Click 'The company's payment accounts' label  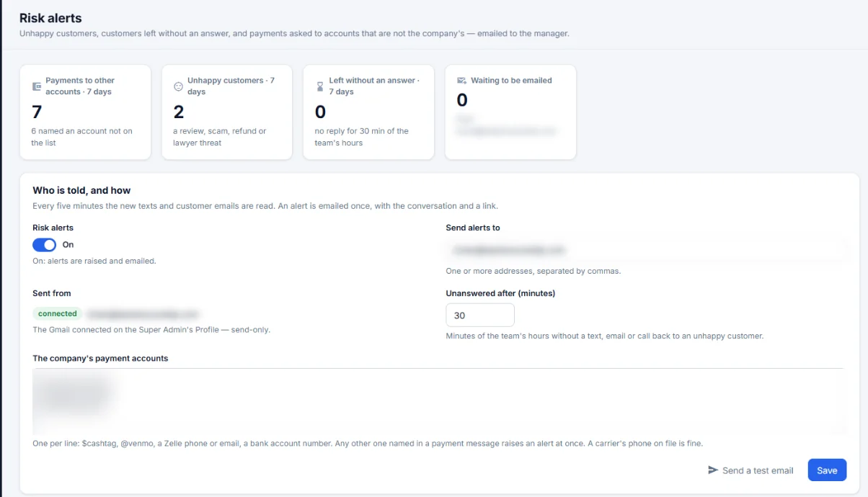[100, 358]
